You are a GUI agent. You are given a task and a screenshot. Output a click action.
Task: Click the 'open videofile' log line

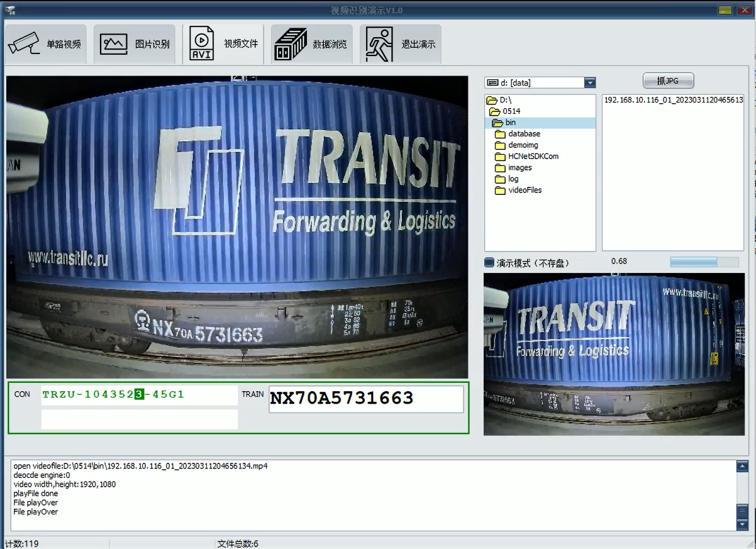click(141, 466)
